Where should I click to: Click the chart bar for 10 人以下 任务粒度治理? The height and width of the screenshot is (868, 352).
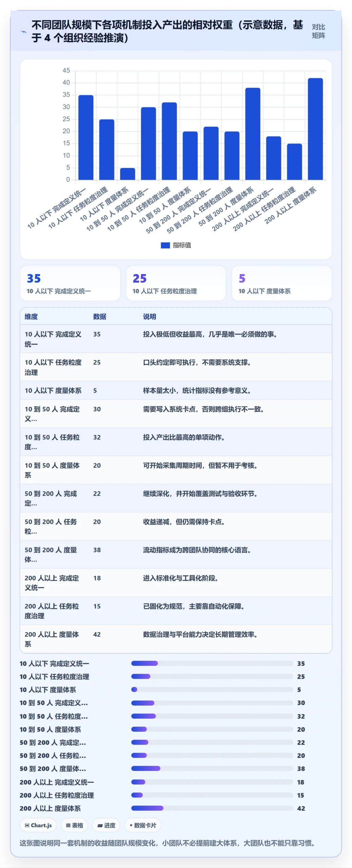tap(106, 150)
